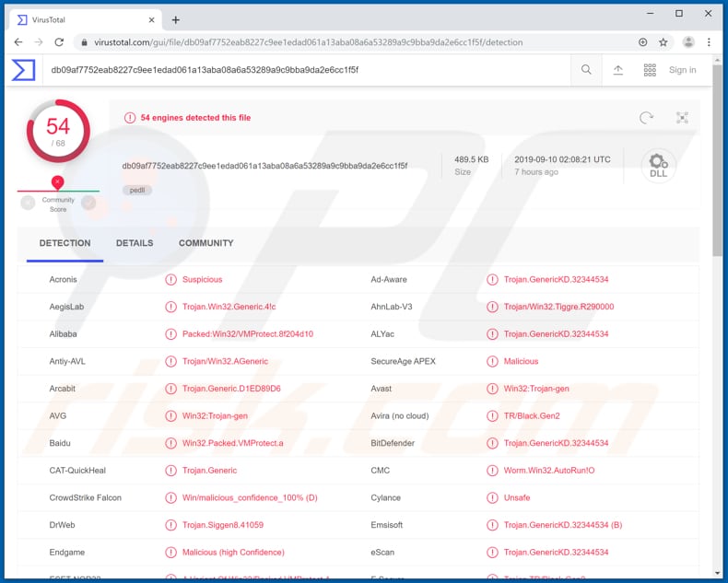
Task: Click Cylance Unsafe alert icon
Action: [x=492, y=498]
